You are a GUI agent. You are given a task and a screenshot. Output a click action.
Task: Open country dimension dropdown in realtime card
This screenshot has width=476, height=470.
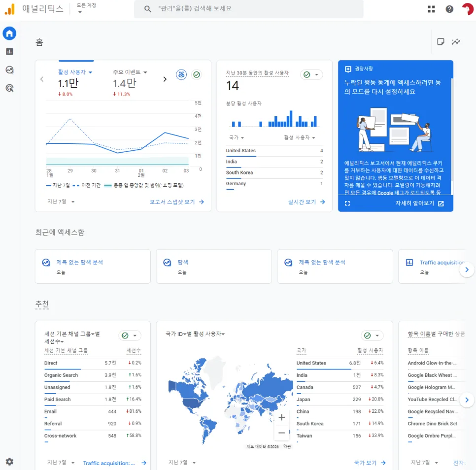[237, 137]
